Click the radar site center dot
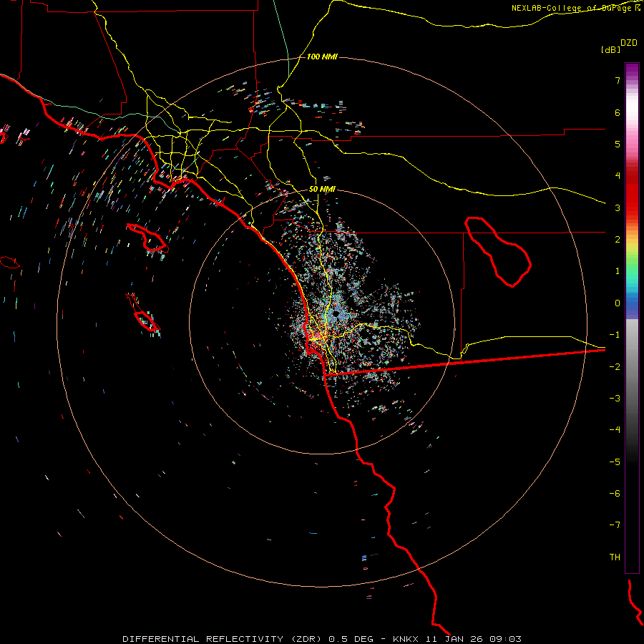 [x=336, y=314]
